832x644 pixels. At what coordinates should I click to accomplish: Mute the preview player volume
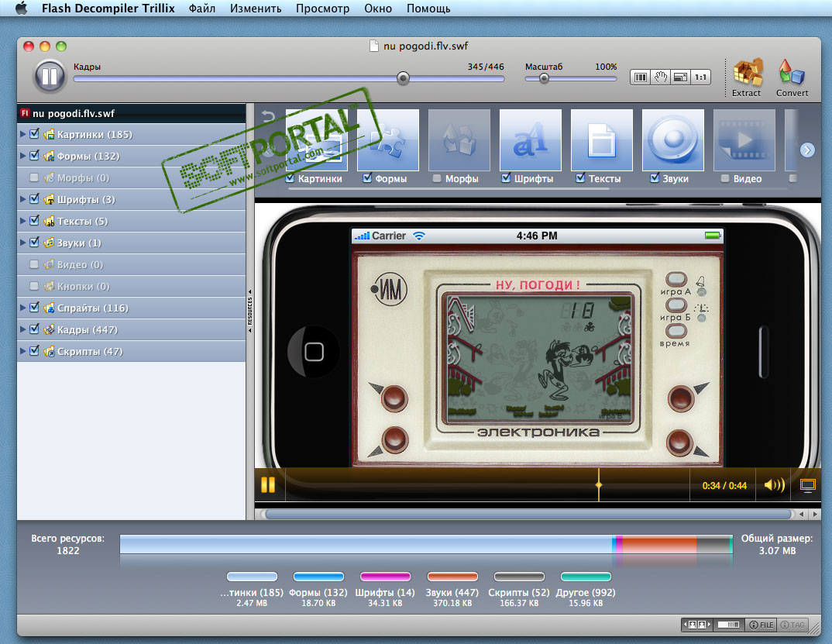pos(774,484)
